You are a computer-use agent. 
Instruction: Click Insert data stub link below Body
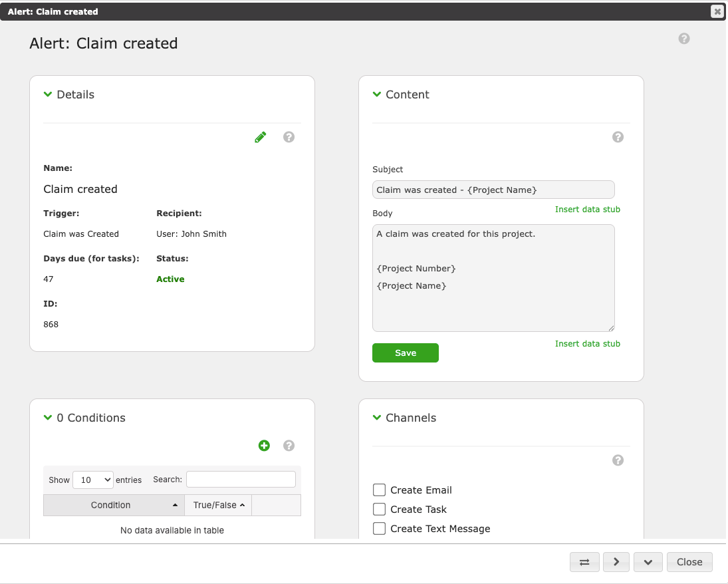587,344
